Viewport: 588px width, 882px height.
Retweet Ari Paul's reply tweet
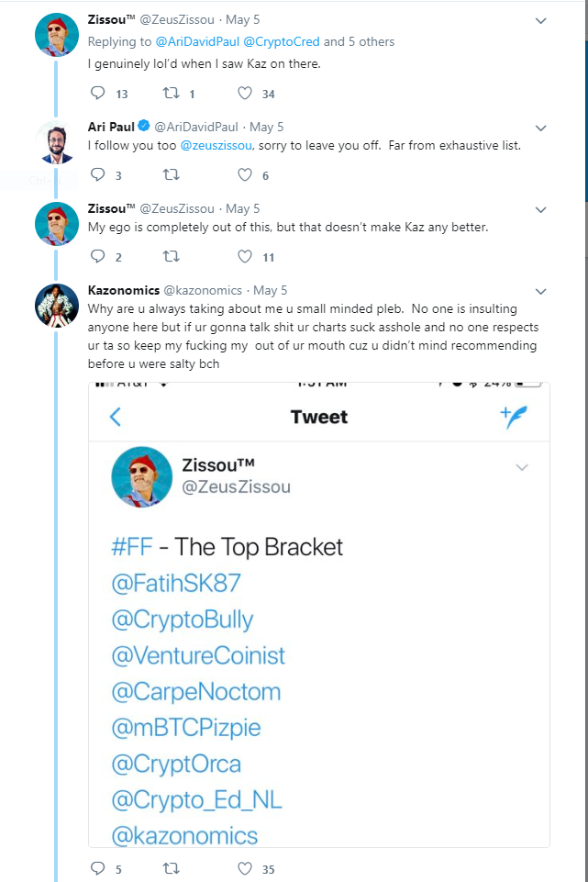(172, 175)
